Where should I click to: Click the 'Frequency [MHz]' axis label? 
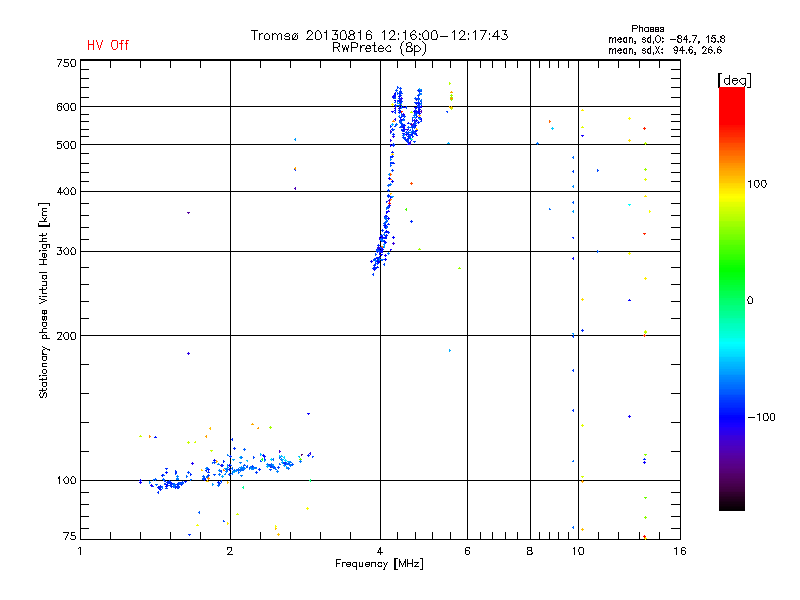click(x=379, y=564)
